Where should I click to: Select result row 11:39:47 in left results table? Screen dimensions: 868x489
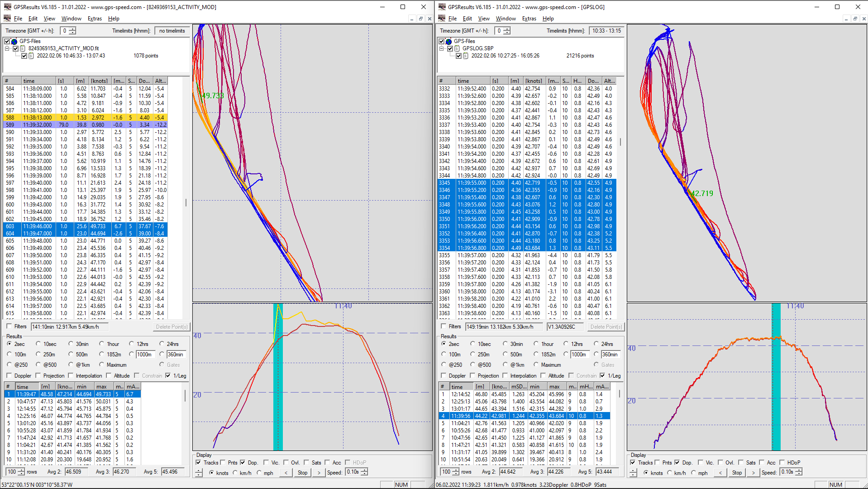(x=72, y=394)
